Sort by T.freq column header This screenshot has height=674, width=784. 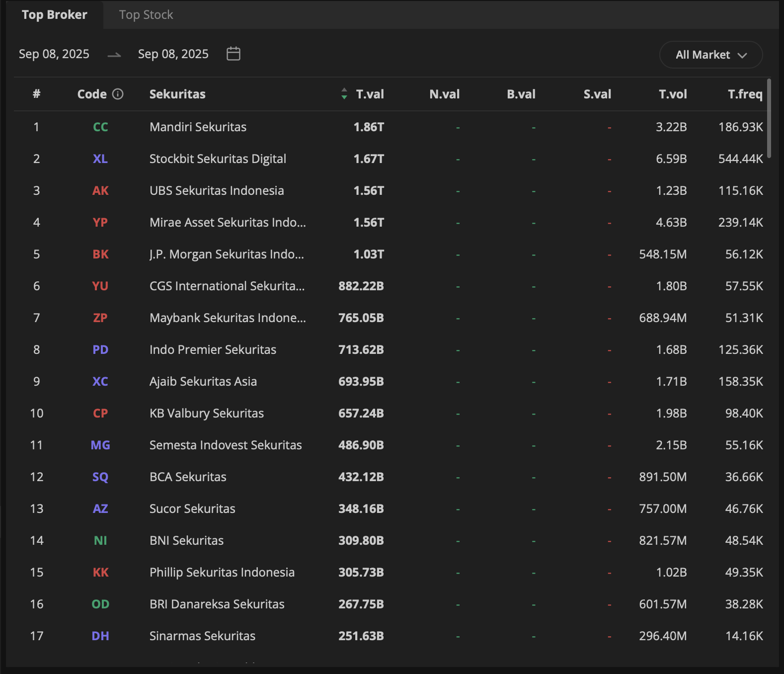click(x=744, y=94)
